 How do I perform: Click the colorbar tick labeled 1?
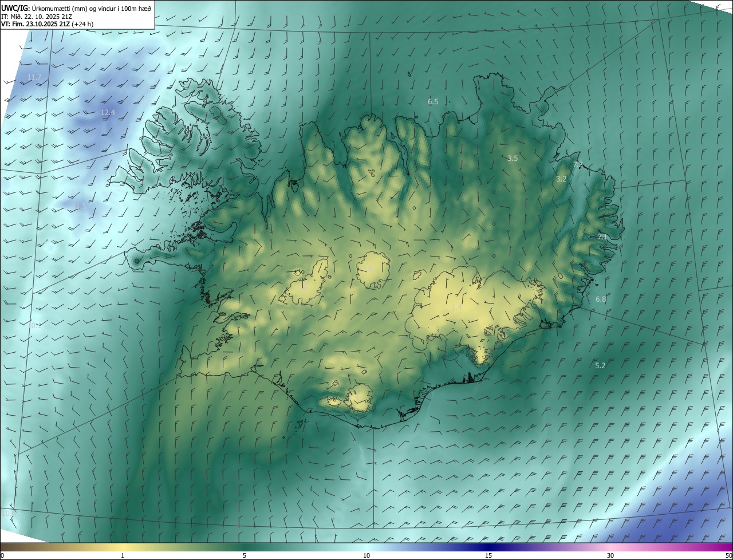[123, 555]
